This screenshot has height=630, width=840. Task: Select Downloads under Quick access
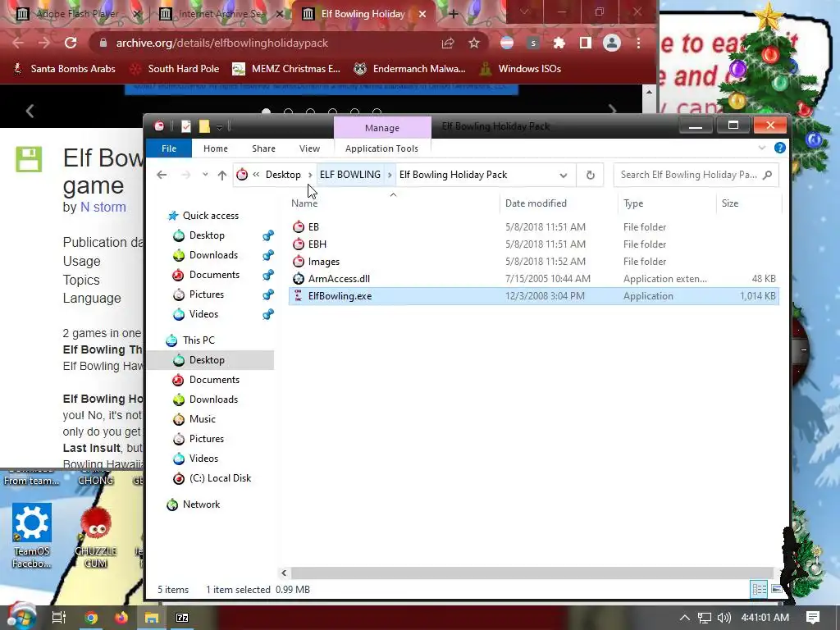212,255
